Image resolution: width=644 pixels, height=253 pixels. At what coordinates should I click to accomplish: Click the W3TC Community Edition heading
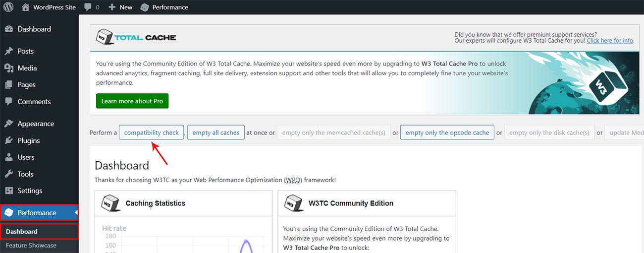pyautogui.click(x=351, y=203)
